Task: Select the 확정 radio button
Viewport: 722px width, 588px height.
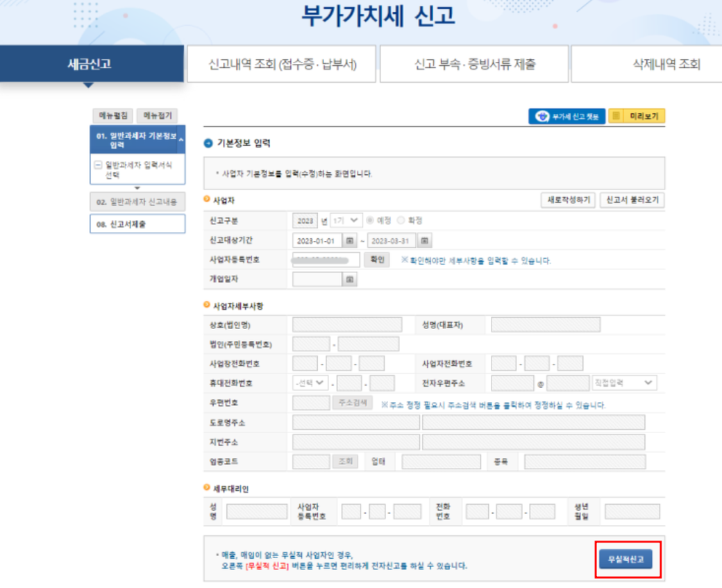Action: click(401, 221)
